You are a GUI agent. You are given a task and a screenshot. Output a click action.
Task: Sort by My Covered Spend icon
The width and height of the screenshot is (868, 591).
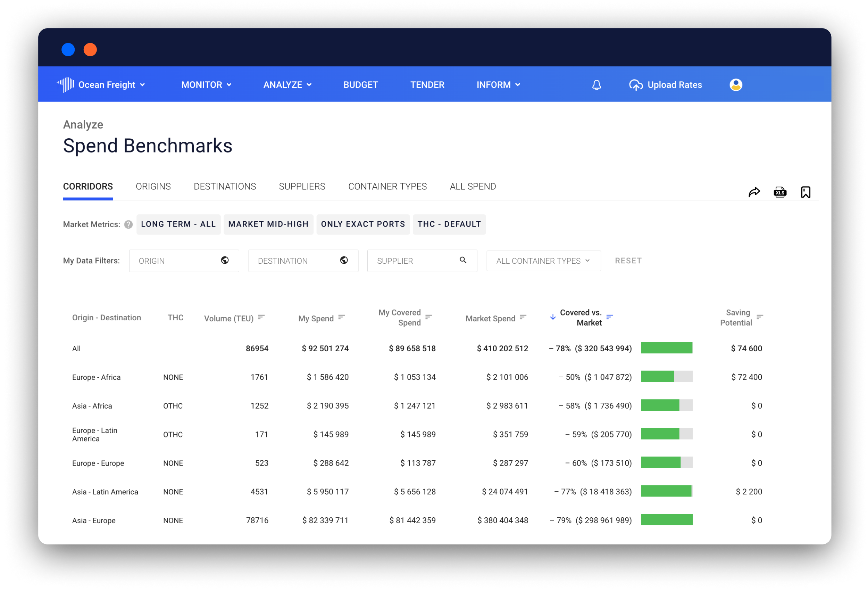click(428, 317)
